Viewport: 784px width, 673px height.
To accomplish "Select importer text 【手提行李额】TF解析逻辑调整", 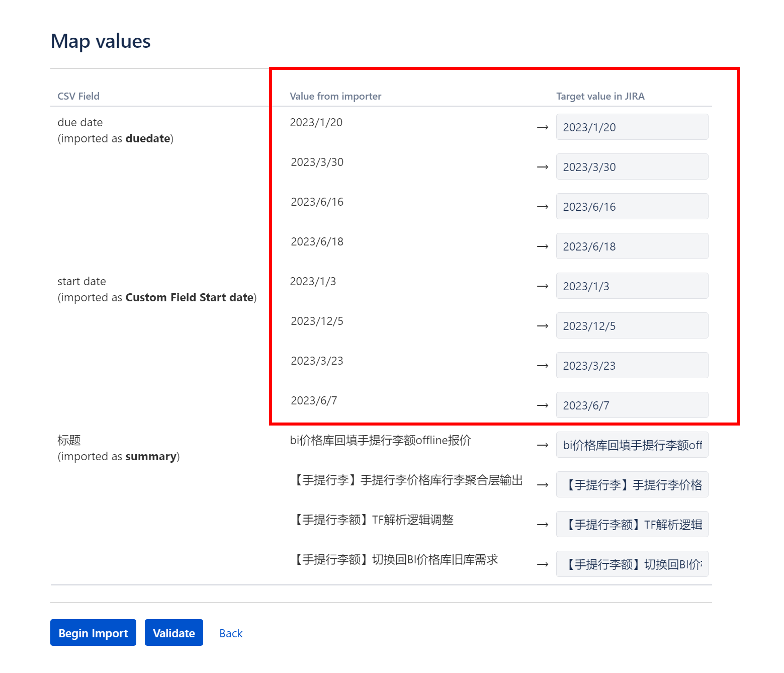I will (x=372, y=520).
